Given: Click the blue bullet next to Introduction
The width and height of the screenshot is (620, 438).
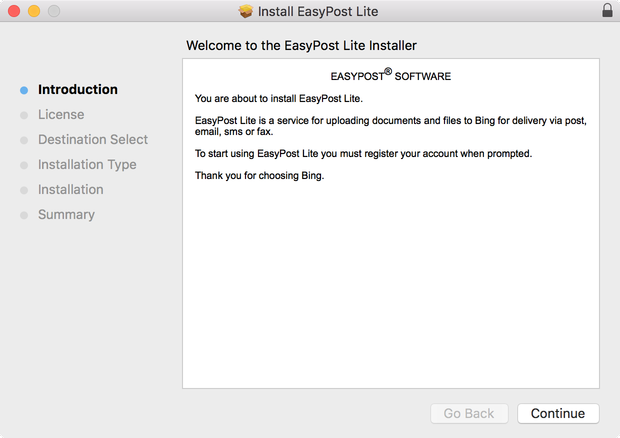Looking at the screenshot, I should coord(24,90).
